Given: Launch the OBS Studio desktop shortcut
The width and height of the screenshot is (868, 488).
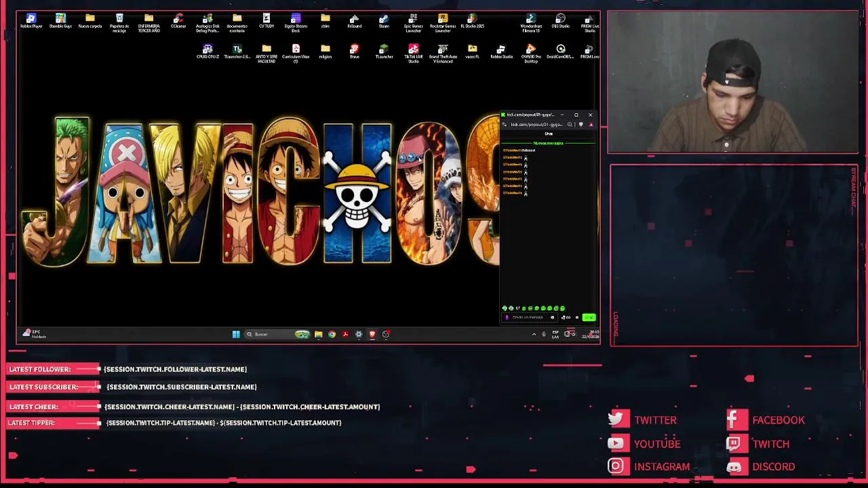Looking at the screenshot, I should [561, 22].
